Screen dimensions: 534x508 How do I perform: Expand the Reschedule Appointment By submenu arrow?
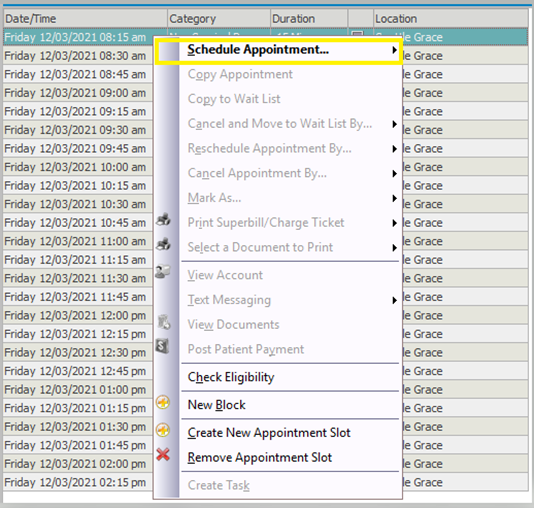click(x=394, y=149)
